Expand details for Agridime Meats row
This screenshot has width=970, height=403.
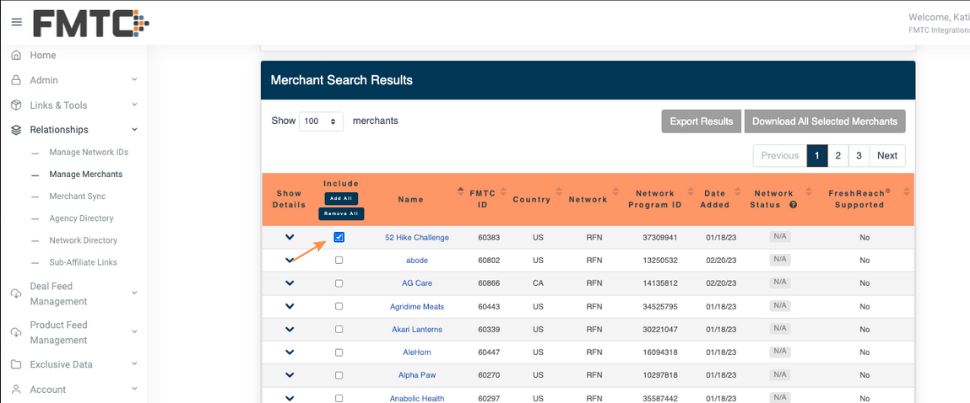(x=290, y=306)
